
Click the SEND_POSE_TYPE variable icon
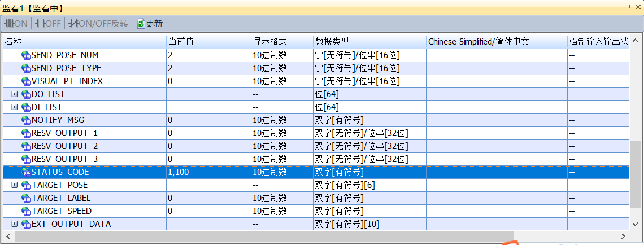click(x=26, y=68)
